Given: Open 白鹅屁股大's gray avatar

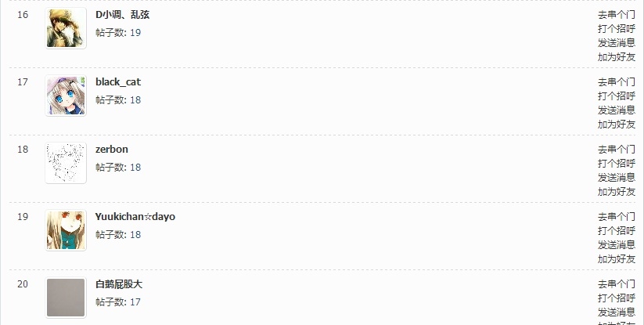Looking at the screenshot, I should [x=66, y=298].
